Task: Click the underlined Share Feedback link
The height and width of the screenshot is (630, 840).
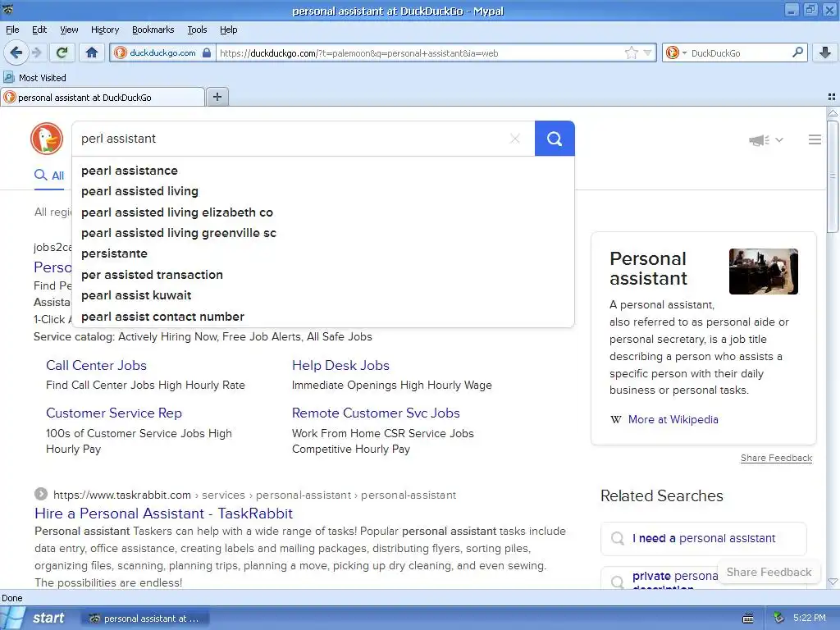Action: pos(776,458)
